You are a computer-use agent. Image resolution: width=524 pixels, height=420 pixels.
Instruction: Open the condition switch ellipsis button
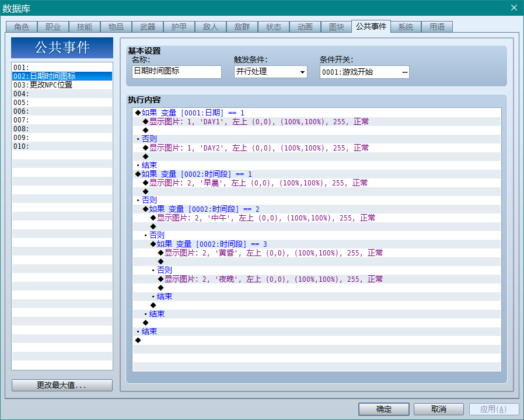click(x=405, y=72)
